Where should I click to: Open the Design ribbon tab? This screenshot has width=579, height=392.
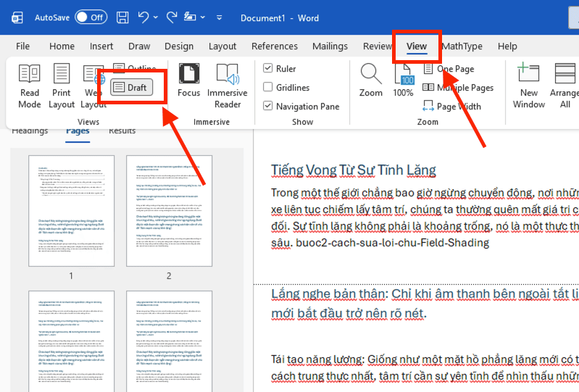(x=179, y=46)
